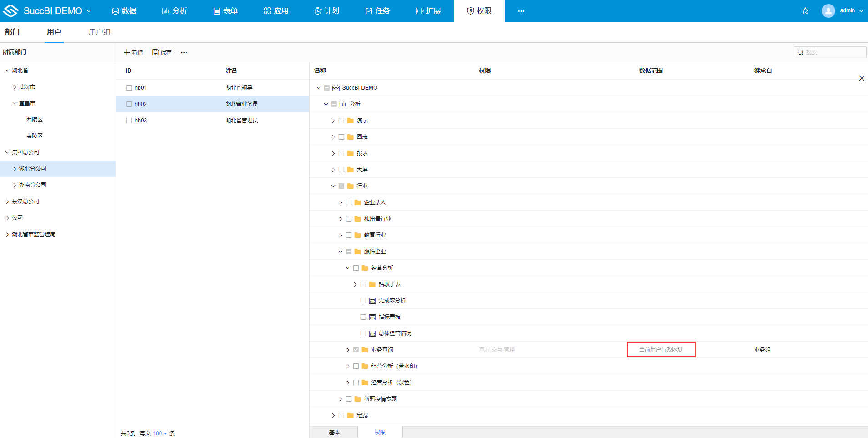The height and width of the screenshot is (438, 868).
Task: Open the 计划 module in the top navigation
Action: coord(327,10)
